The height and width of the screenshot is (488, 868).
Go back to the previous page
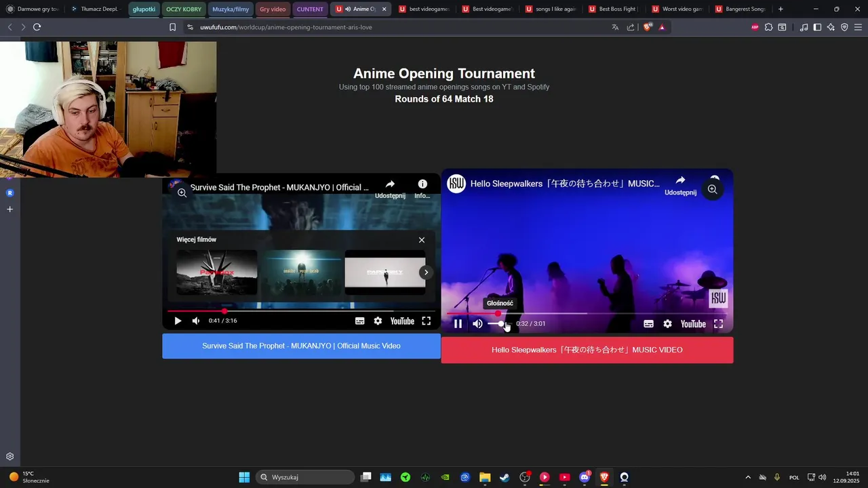(9, 27)
